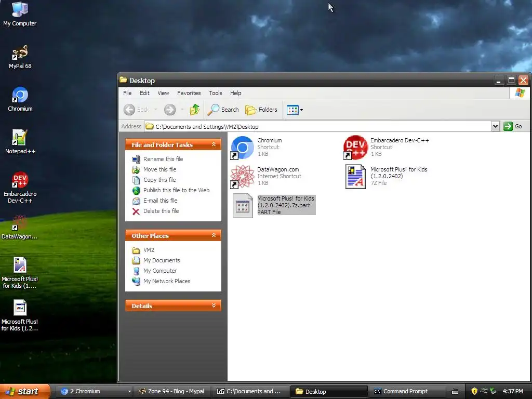Toggle the Folders pane

tap(261, 110)
